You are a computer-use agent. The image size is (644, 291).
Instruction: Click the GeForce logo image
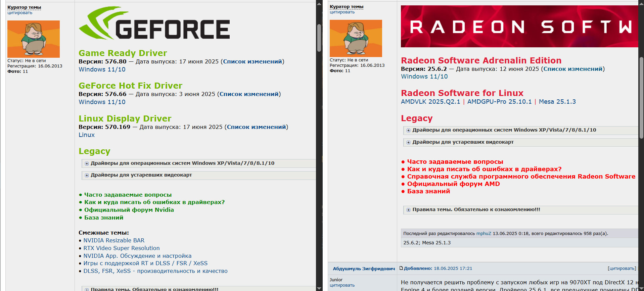(x=154, y=23)
